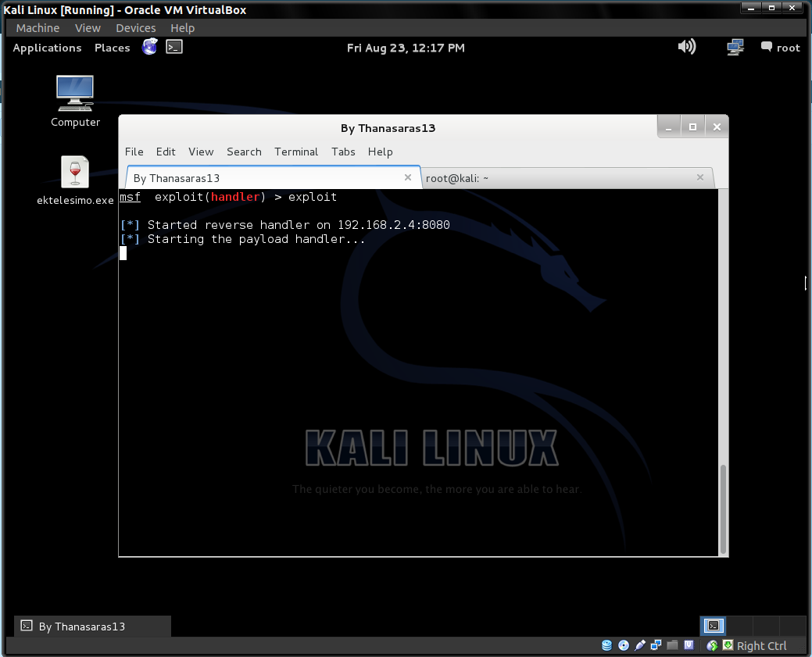Click the hard disks icon in VirtualBox status bar
Image resolution: width=812 pixels, height=657 pixels.
[606, 645]
